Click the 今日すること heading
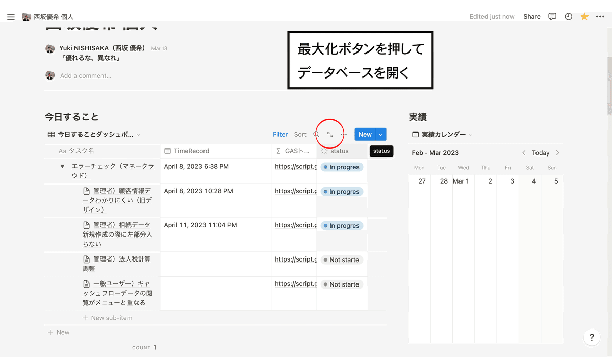612x364 pixels. coord(71,117)
